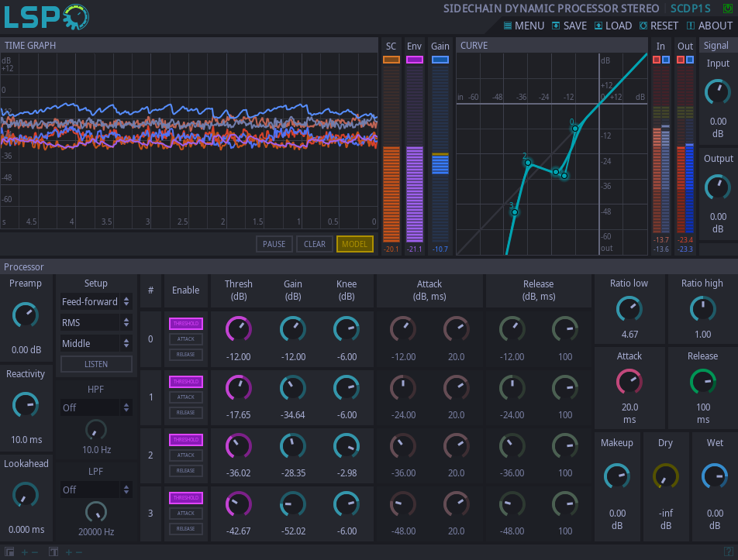Toggle the blue Out channel indicator
This screenshot has height=560, width=738.
[x=690, y=60]
